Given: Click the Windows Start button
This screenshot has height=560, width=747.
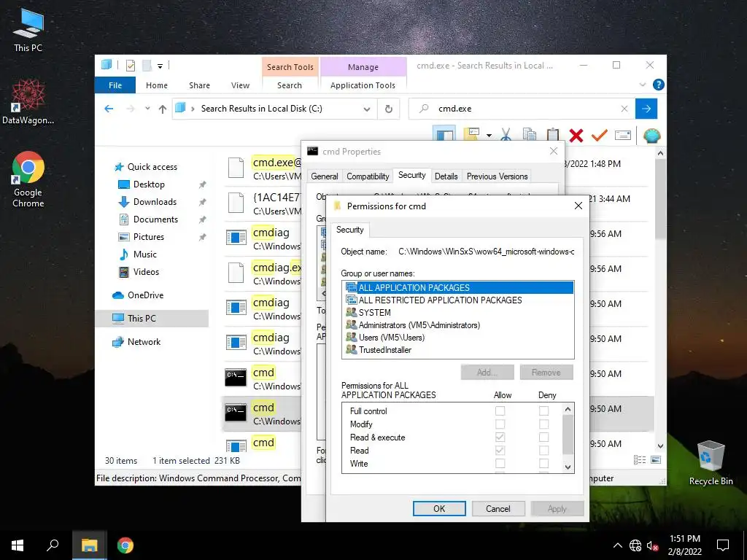Looking at the screenshot, I should [x=18, y=545].
